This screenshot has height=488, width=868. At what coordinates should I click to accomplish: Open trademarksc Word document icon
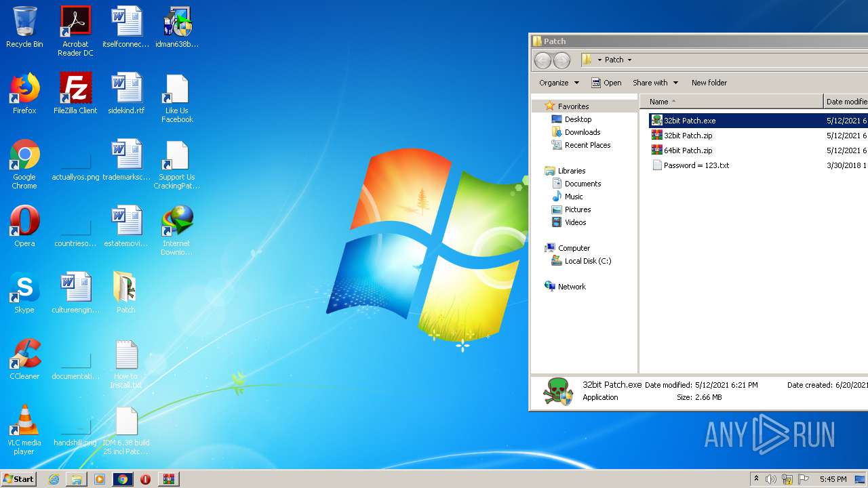pos(126,160)
